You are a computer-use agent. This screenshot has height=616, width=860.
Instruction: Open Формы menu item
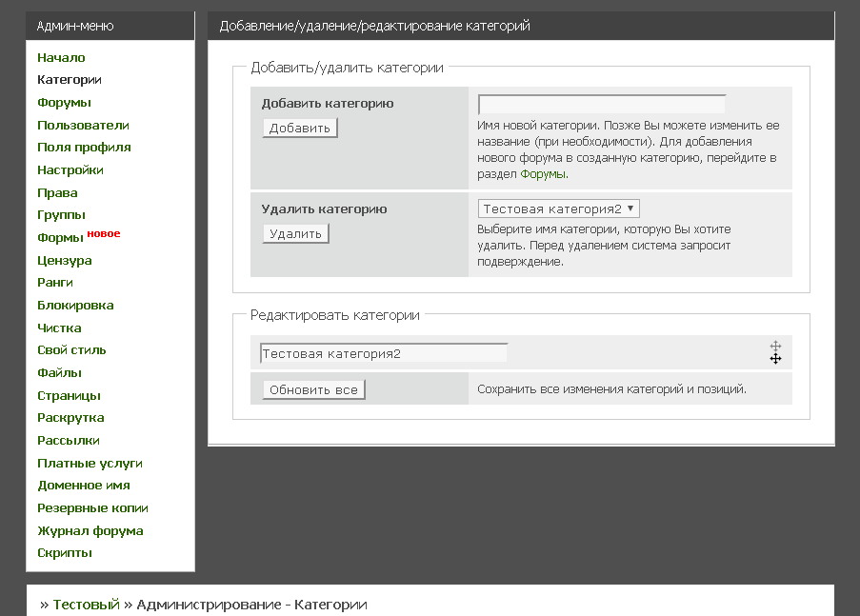pyautogui.click(x=60, y=238)
